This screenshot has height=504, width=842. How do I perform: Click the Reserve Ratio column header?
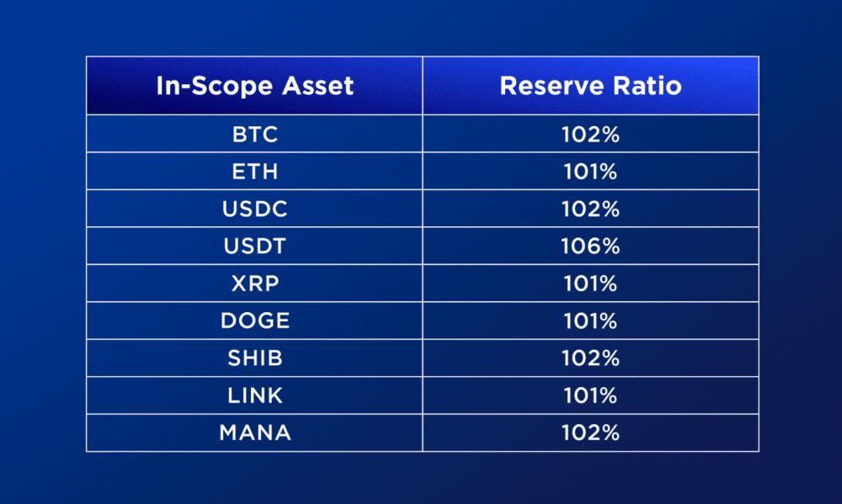pyautogui.click(x=591, y=85)
